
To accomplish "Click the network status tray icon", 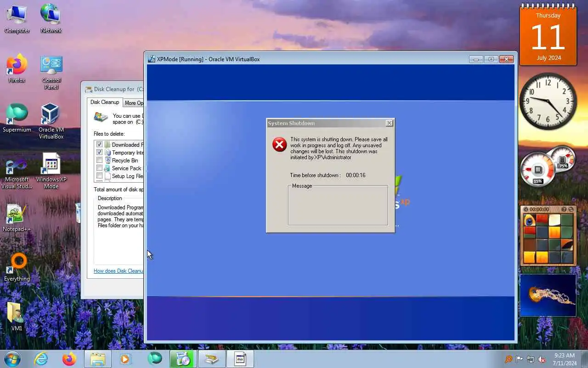I will (531, 359).
